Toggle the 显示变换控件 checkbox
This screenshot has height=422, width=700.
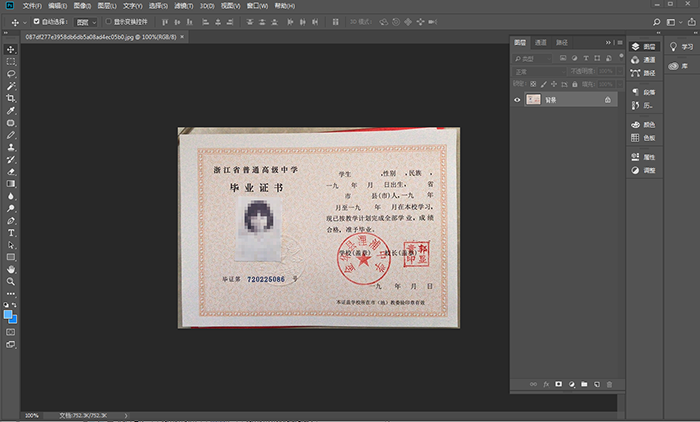pos(108,21)
